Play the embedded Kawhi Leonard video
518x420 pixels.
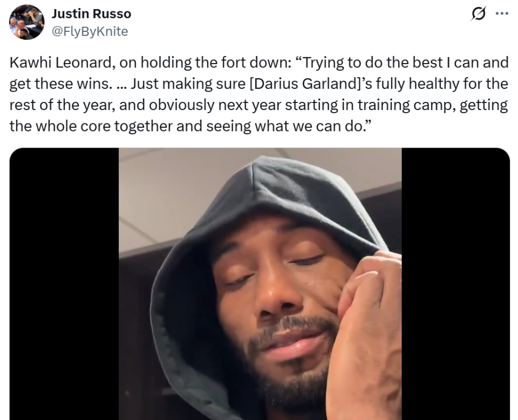260,284
